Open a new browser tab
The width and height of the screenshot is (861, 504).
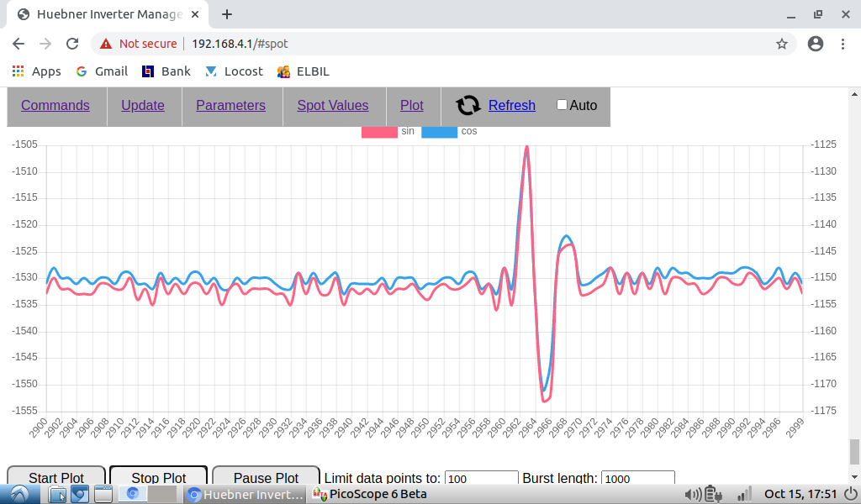tap(227, 14)
